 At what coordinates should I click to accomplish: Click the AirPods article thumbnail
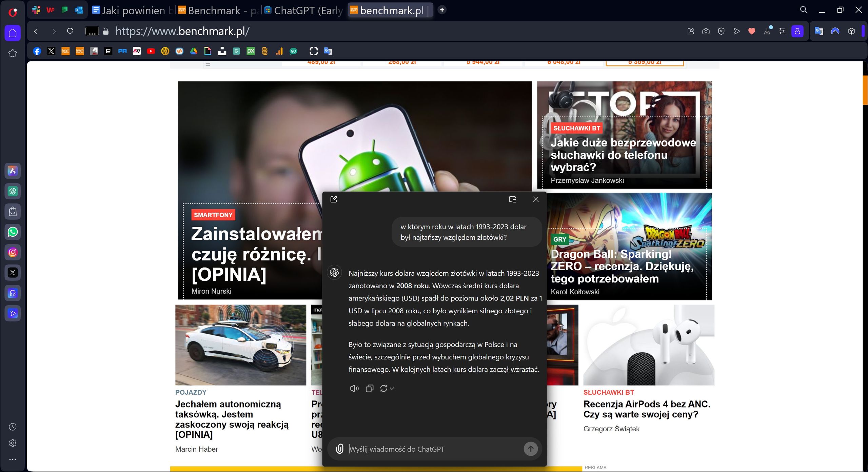pos(649,345)
